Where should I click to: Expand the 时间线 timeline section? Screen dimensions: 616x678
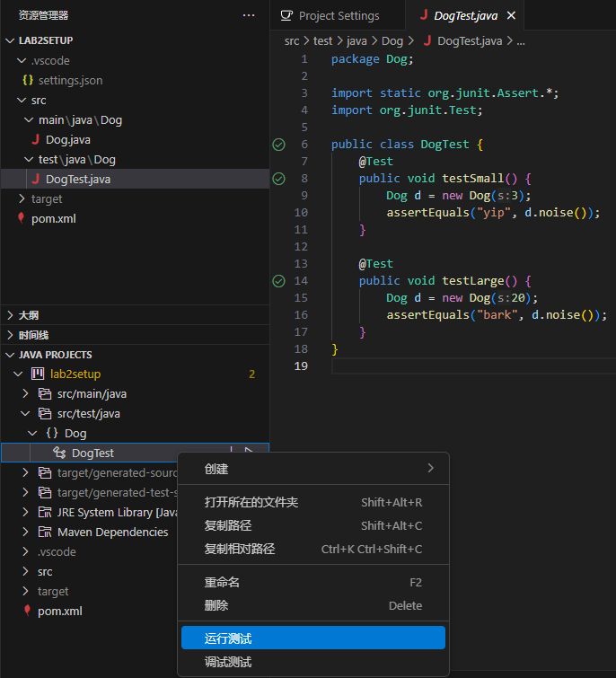point(10,335)
